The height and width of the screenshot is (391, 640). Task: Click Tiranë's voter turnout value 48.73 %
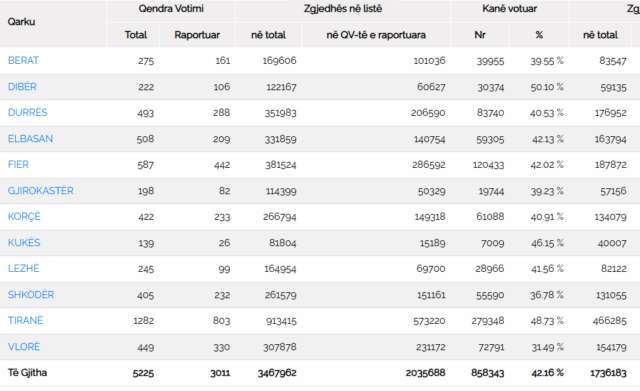547,321
